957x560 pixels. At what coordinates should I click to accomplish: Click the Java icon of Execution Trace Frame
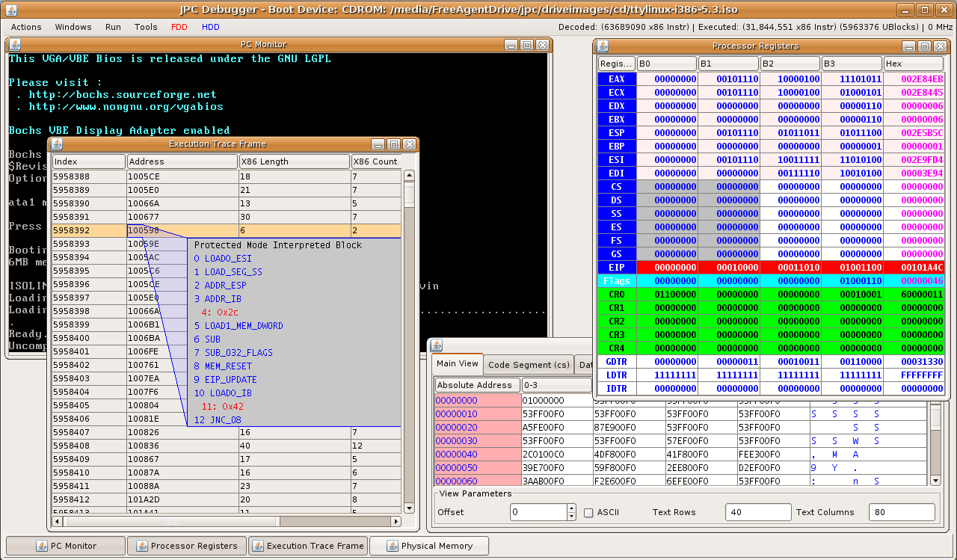click(57, 144)
